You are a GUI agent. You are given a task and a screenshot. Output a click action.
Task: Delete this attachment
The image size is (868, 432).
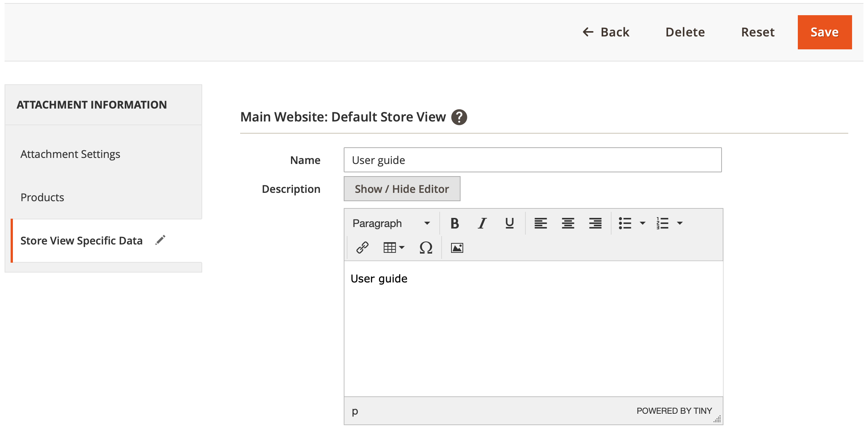(685, 32)
